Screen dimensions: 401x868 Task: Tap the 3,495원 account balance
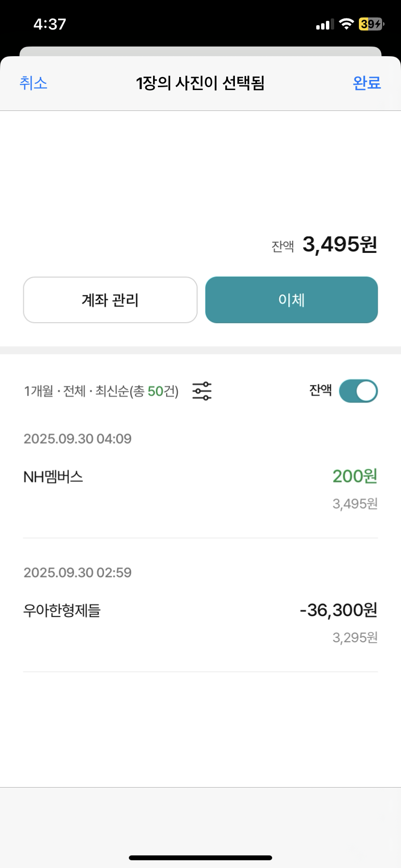pyautogui.click(x=339, y=245)
